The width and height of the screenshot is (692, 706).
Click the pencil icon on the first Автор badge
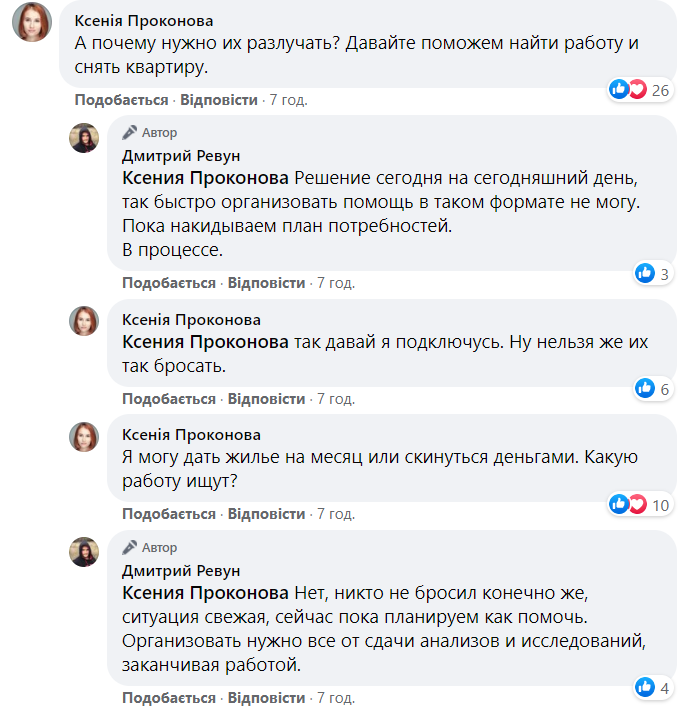[x=130, y=132]
